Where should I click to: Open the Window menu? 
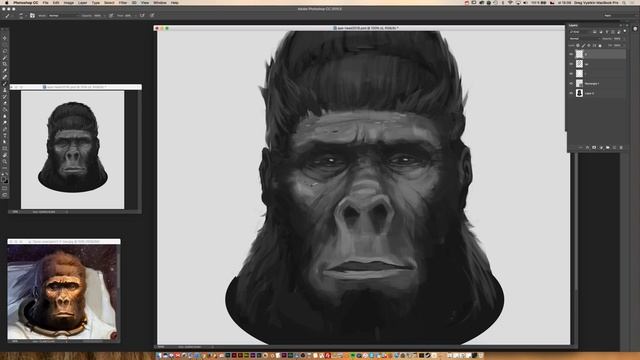(160, 2)
